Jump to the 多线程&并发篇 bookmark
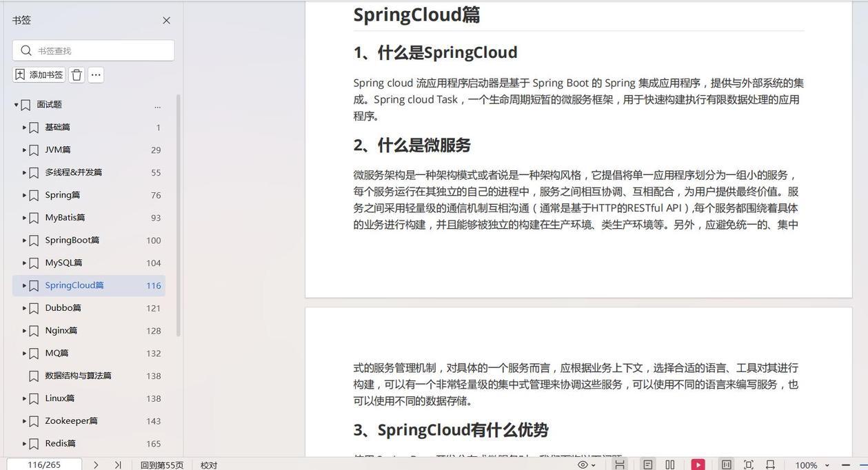 pyautogui.click(x=73, y=172)
